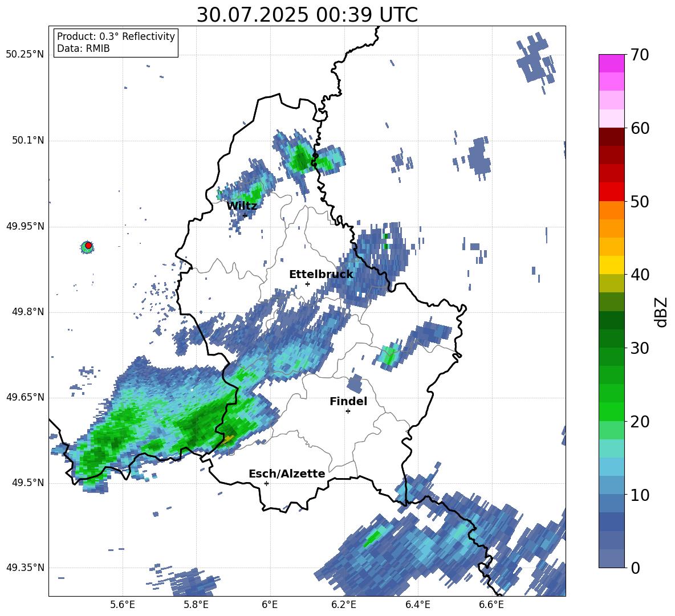Click the Ettelbruck city label
Viewport: 675px width, 616px height.
321,275
